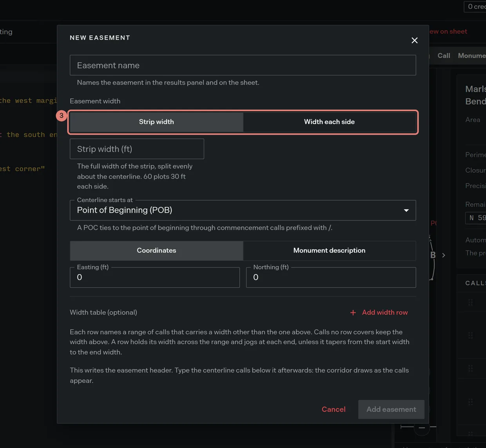
Task: Open the Monuments tab in background panel
Action: [472, 56]
